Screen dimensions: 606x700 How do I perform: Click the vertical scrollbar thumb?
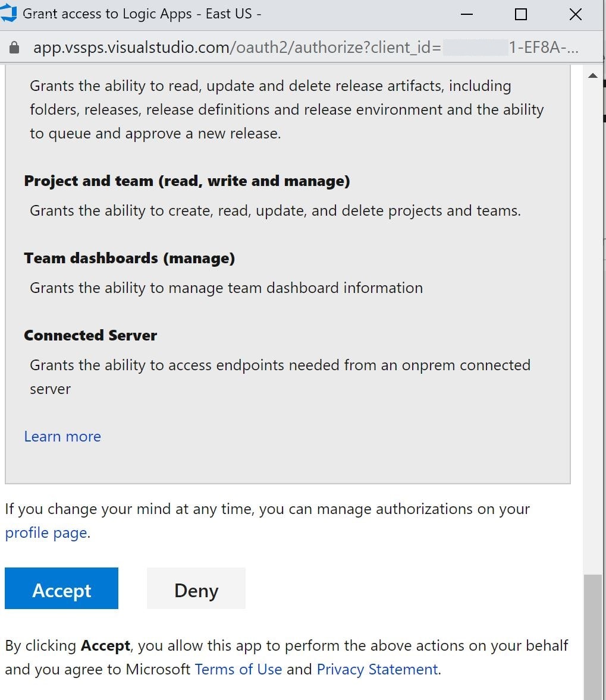593,637
